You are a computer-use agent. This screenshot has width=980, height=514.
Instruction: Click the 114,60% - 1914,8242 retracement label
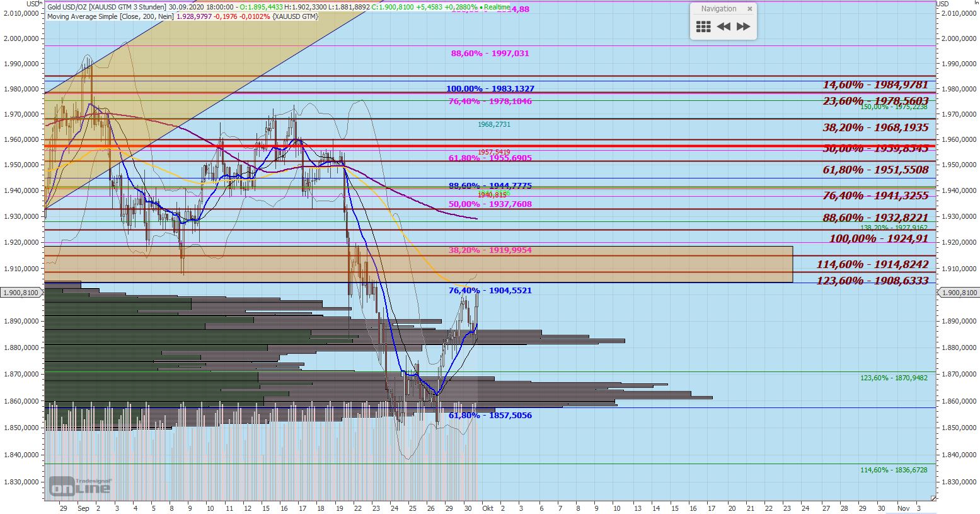click(873, 264)
